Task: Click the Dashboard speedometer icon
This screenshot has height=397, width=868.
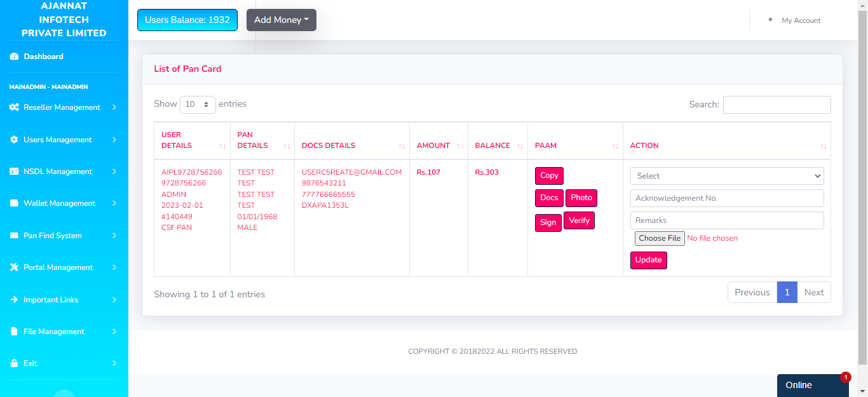Action: click(14, 57)
